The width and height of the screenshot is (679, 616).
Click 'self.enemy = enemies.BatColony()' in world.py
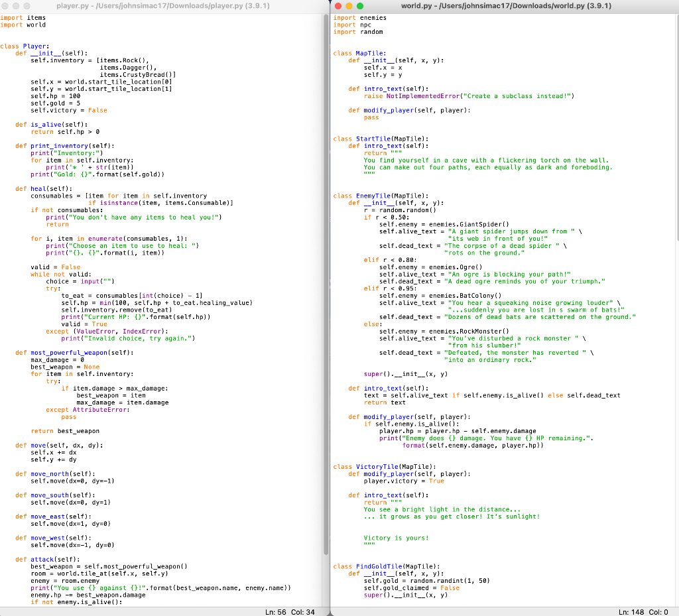click(440, 296)
